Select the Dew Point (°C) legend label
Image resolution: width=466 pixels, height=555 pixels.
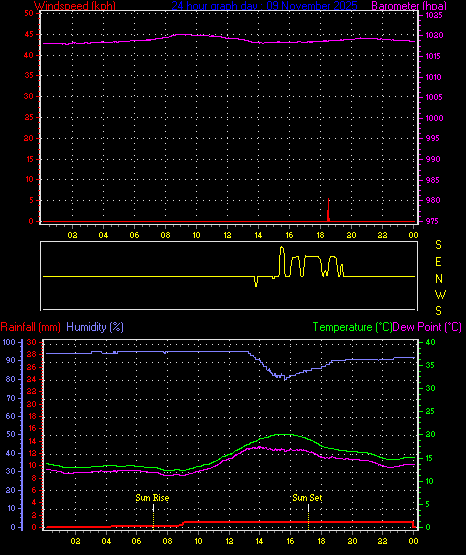click(x=427, y=327)
